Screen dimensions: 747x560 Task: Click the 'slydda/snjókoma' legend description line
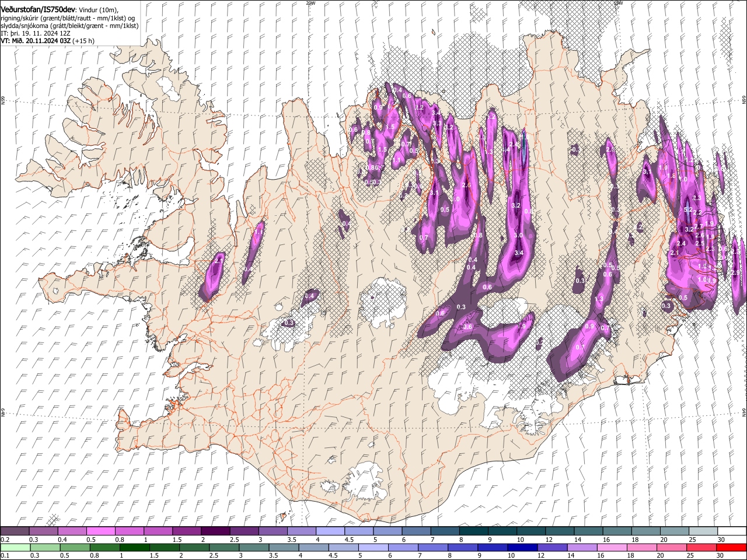click(x=69, y=25)
